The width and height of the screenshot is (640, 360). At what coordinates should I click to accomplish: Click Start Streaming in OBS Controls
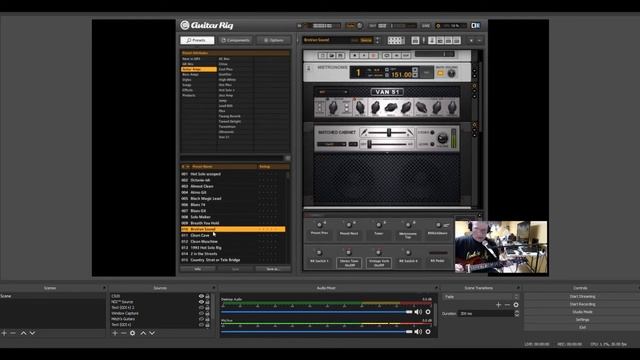pos(582,297)
